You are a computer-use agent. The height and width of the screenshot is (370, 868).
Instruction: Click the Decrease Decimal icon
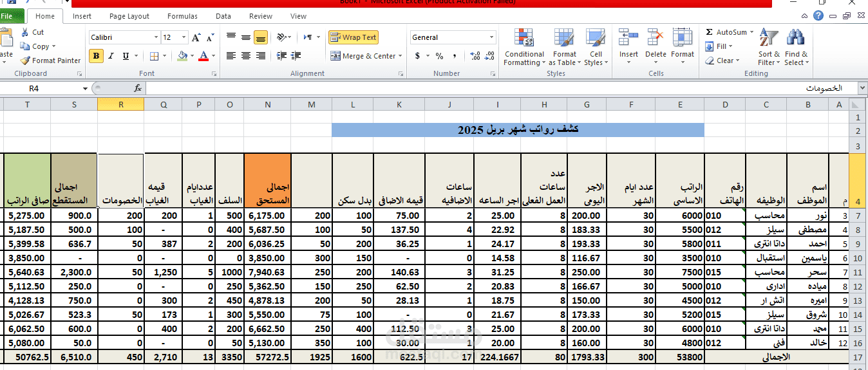[x=489, y=56]
